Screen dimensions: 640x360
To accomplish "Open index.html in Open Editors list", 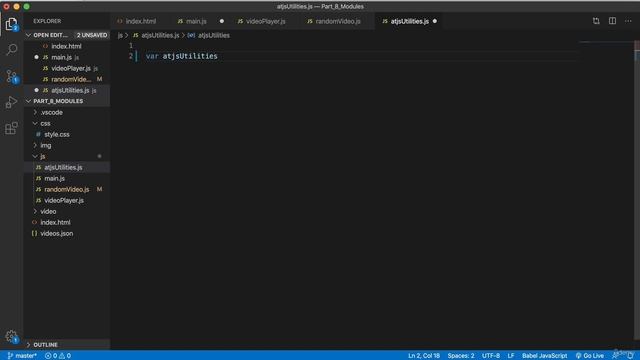I will (66, 46).
